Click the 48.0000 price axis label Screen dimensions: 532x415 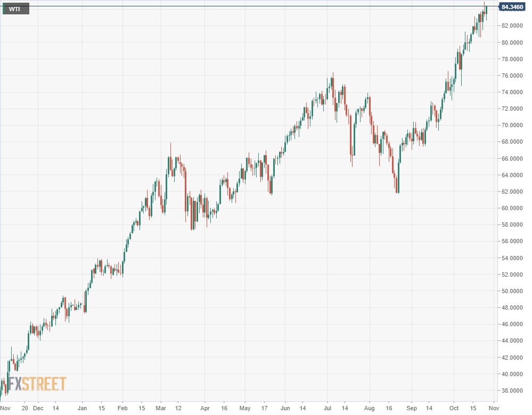coord(512,308)
